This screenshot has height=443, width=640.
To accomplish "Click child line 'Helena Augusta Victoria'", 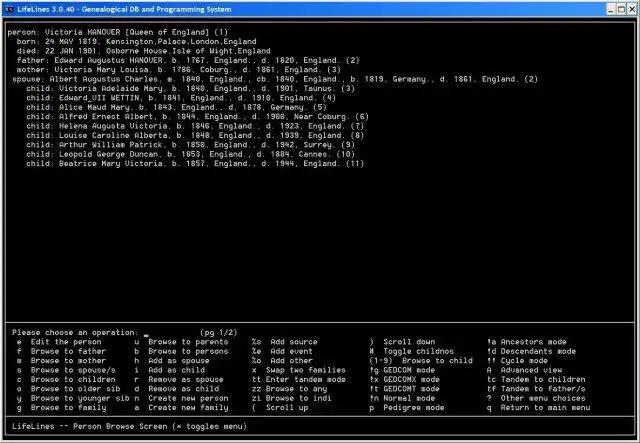I will click(195, 126).
